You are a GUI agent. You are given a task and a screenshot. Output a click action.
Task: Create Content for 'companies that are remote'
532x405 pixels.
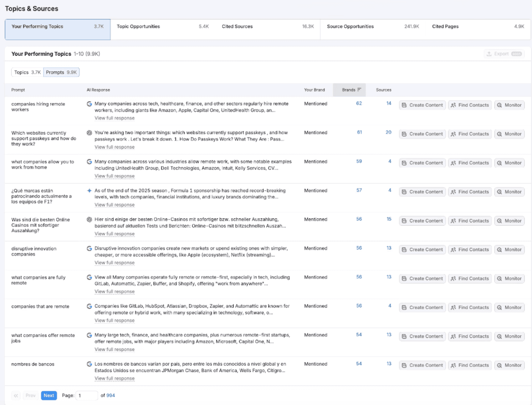[422, 308]
